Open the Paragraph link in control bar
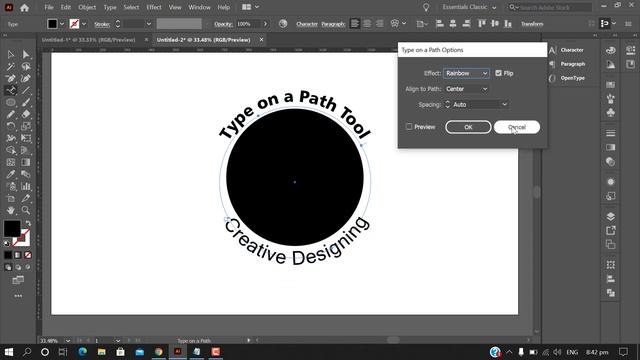Image resolution: width=640 pixels, height=360 pixels. 333,24
